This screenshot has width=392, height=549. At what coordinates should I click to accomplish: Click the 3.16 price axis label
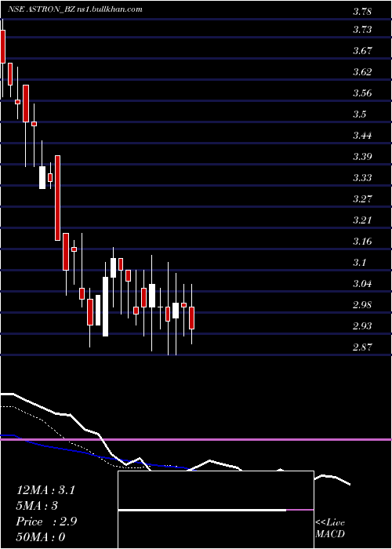(x=362, y=242)
